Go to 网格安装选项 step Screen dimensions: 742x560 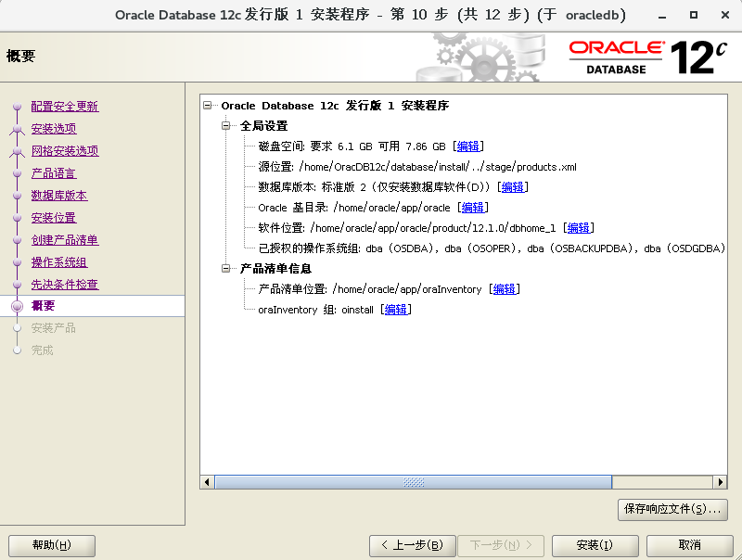[x=65, y=151]
